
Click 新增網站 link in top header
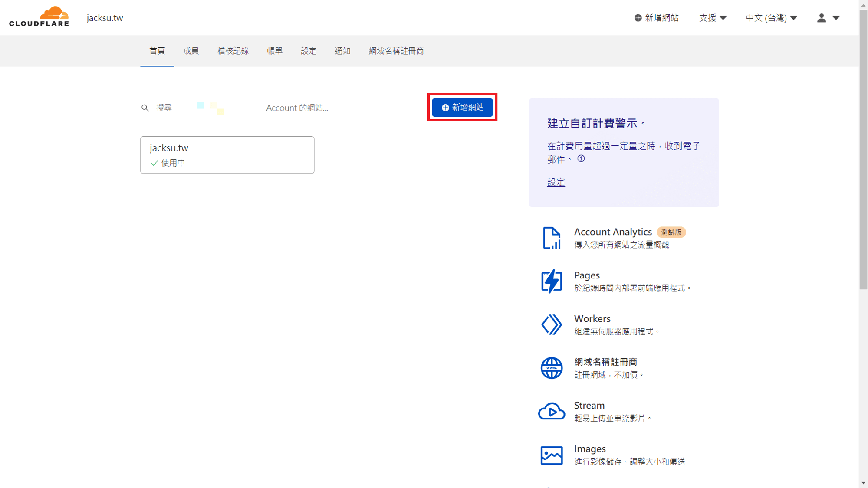tap(656, 18)
